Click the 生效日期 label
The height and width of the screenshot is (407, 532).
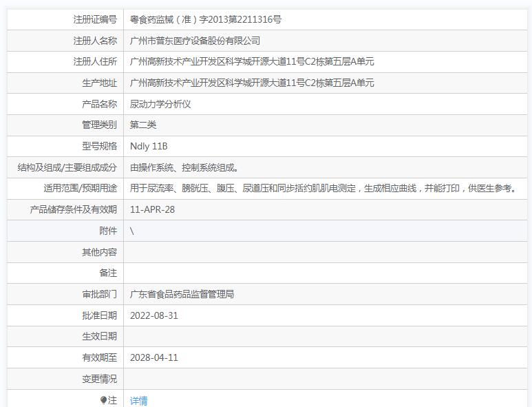(x=99, y=336)
